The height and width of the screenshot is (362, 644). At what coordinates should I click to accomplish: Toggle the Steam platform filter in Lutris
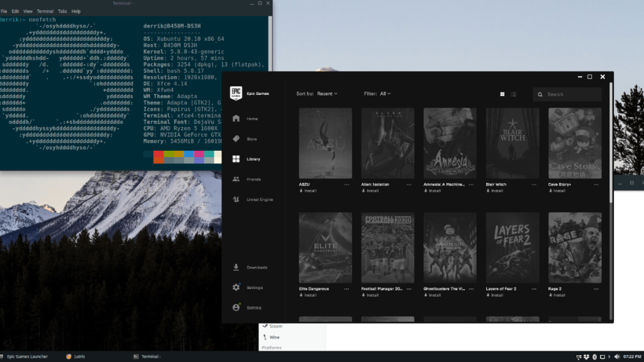click(x=274, y=326)
